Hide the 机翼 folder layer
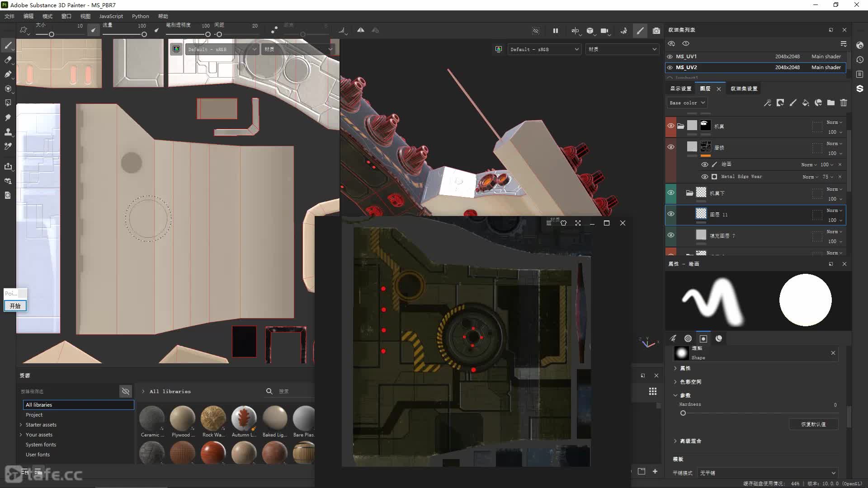 (671, 126)
